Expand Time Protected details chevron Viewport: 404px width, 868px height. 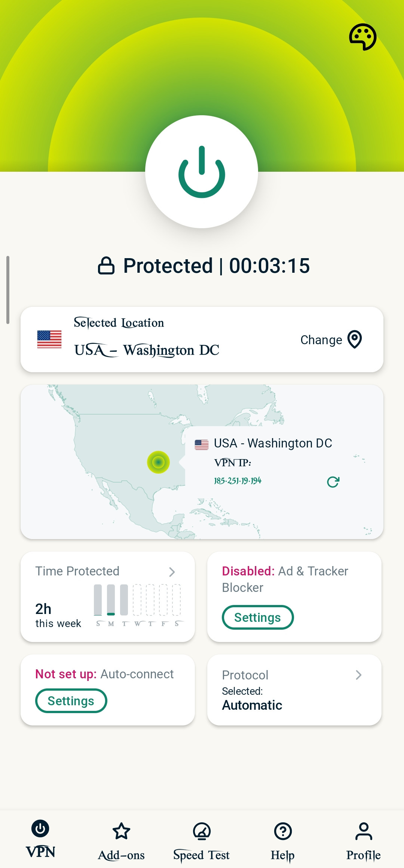pyautogui.click(x=172, y=572)
